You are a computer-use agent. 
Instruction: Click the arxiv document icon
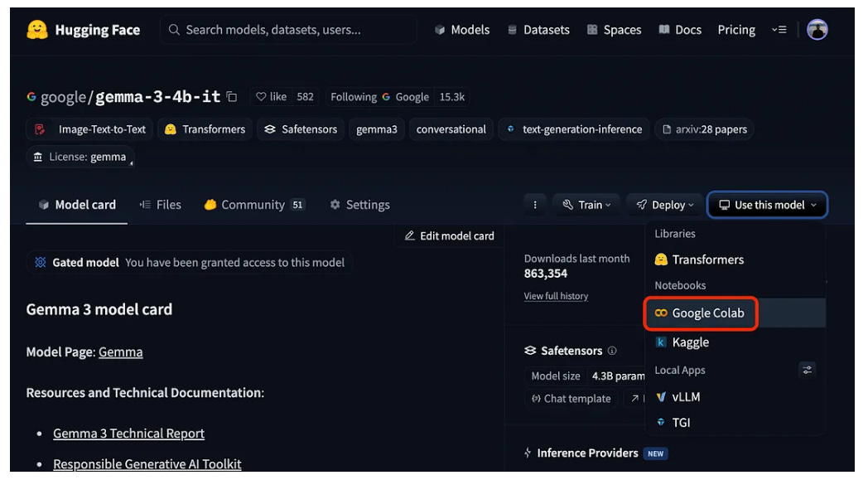click(667, 129)
